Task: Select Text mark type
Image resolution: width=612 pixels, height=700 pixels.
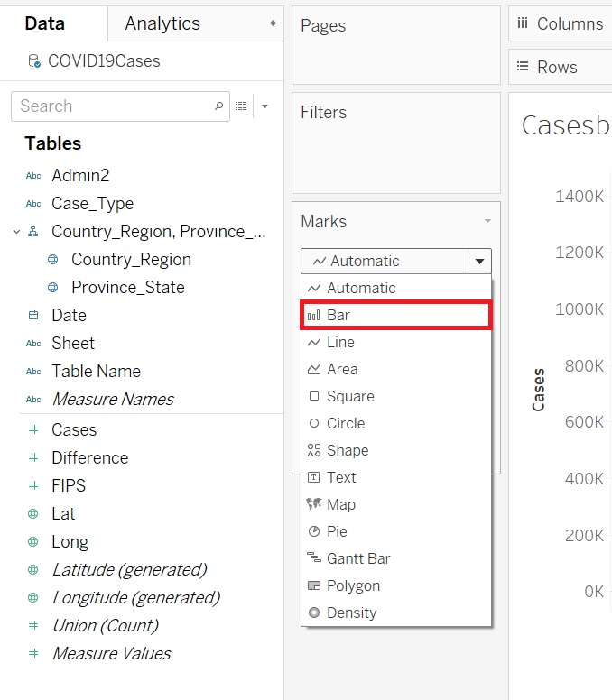Action: coord(396,478)
